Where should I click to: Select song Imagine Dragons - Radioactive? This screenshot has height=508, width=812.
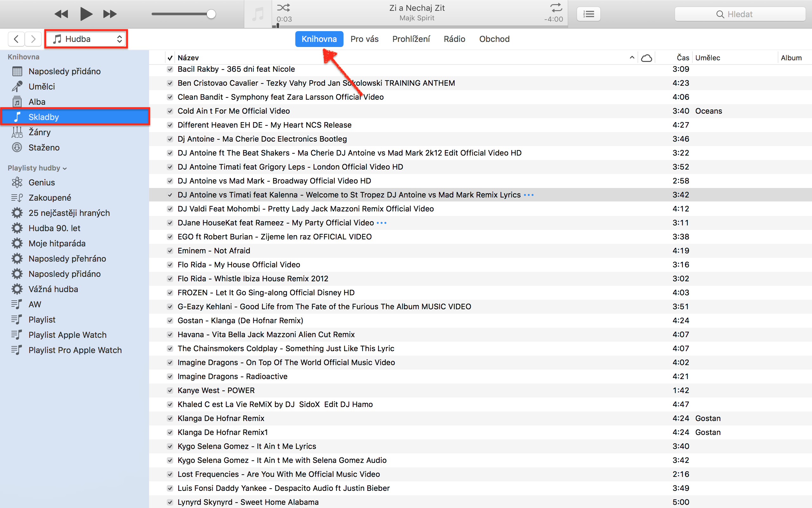pos(481,376)
